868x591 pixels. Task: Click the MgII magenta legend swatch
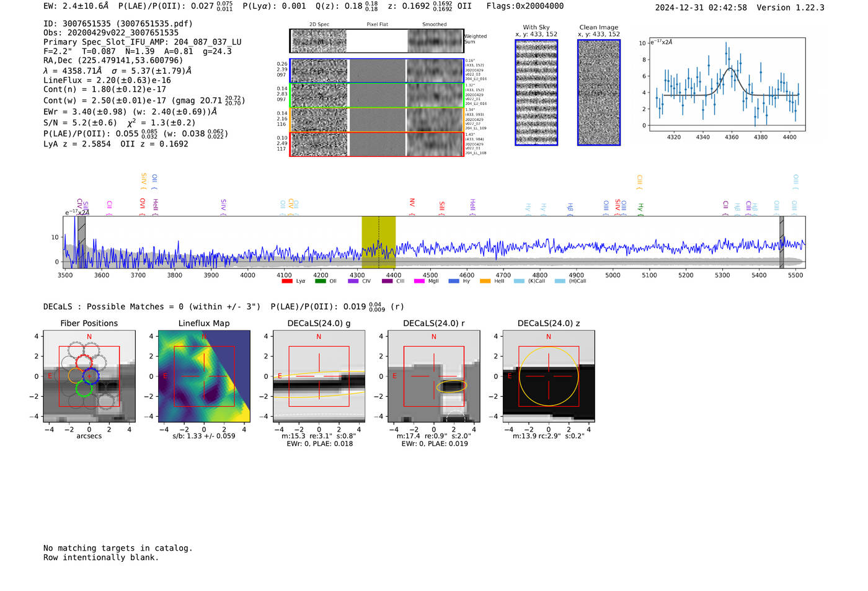(419, 281)
